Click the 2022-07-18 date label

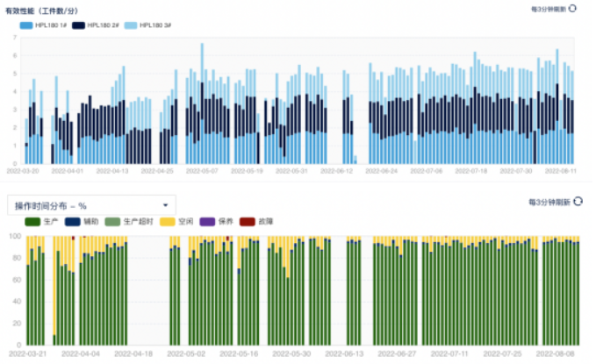pos(471,171)
